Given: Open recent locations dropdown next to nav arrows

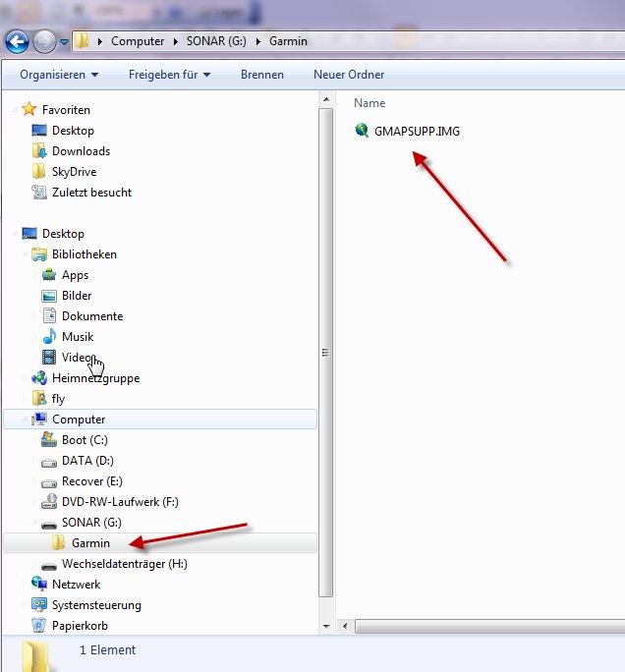Looking at the screenshot, I should [x=64, y=42].
